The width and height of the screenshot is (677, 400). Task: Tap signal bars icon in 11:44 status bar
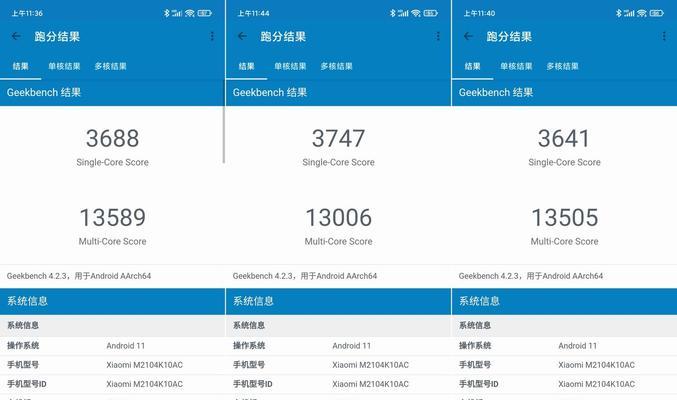coord(403,13)
